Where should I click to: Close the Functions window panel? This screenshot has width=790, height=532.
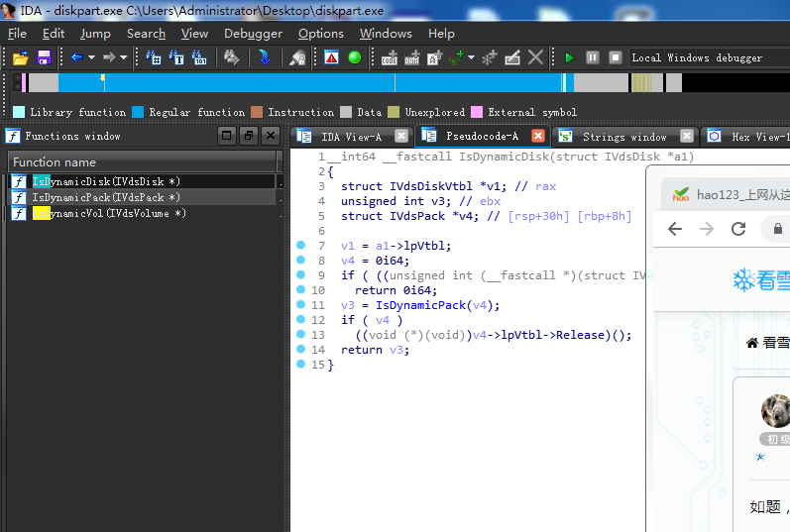coord(271,136)
